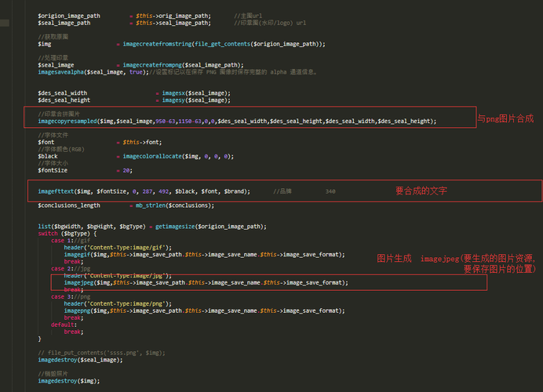543x392 pixels.
Task: Click the imagedestroy($seal_image) line
Action: point(80,360)
